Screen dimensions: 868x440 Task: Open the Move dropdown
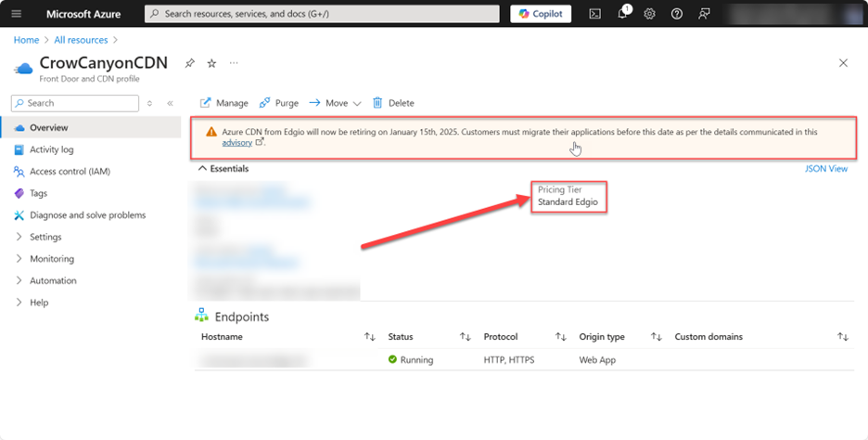(335, 103)
